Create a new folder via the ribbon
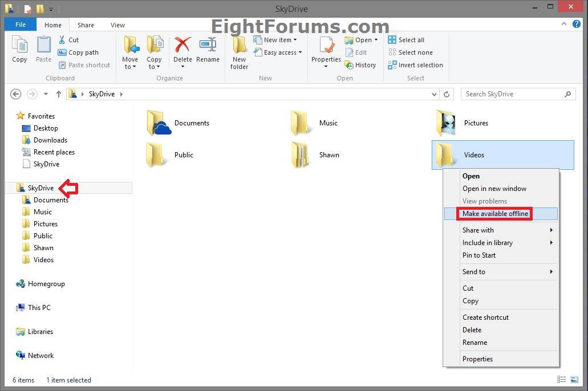This screenshot has height=391, width=588. coord(239,52)
